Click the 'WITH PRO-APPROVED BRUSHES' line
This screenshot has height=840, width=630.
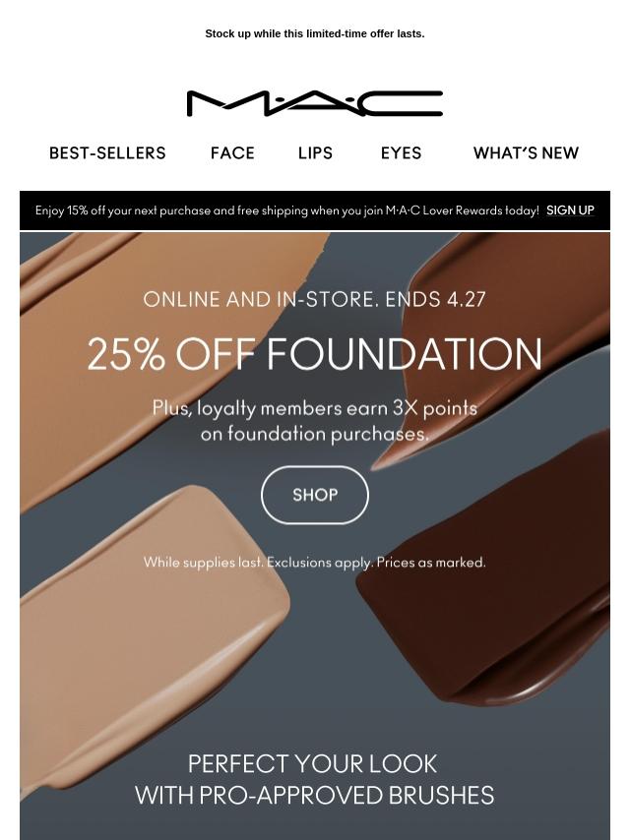tap(315, 796)
